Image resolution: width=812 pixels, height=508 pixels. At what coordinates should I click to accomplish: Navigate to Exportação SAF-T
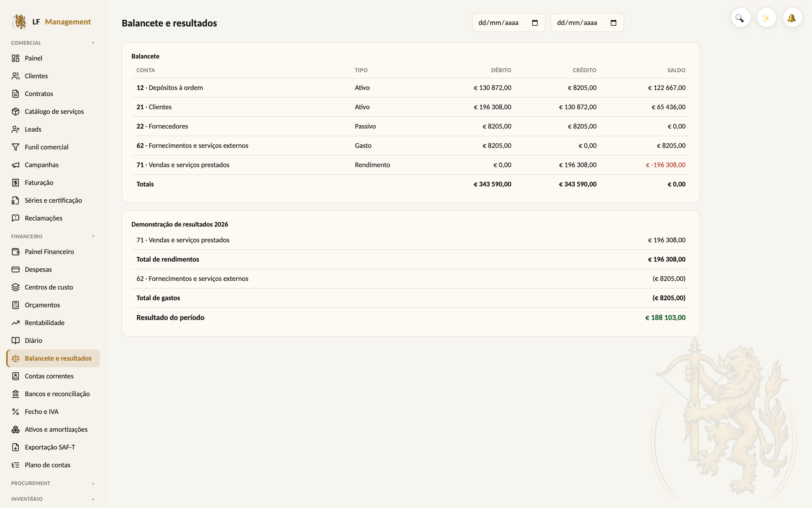click(x=53, y=447)
